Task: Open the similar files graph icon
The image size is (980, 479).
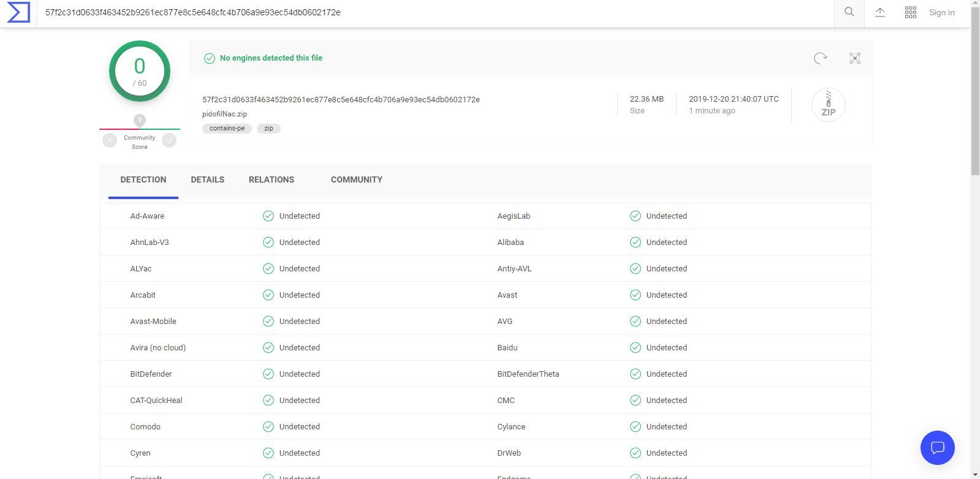Action: [x=855, y=58]
